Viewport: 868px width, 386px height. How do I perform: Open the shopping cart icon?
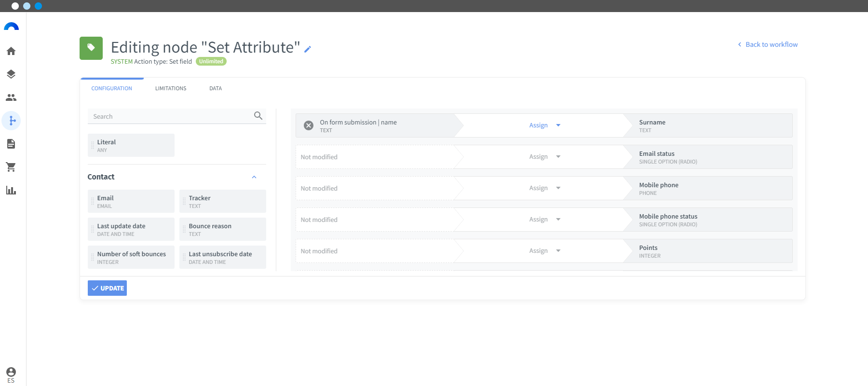click(11, 167)
